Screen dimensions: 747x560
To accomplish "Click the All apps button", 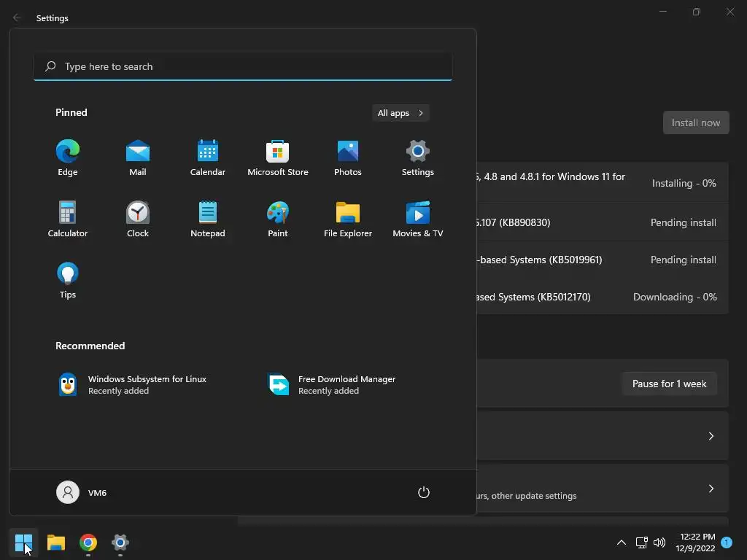I will pyautogui.click(x=400, y=113).
